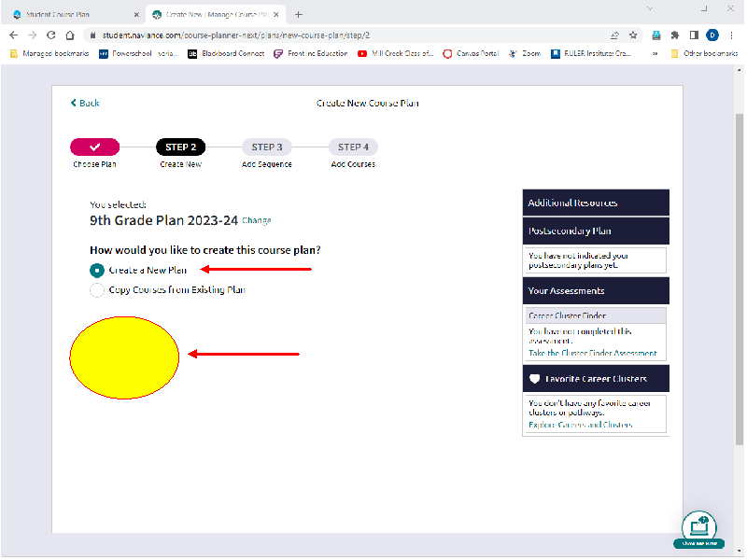This screenshot has width=747, height=560.
Task: Click the STEP 4 Add Courses pill
Action: click(353, 147)
